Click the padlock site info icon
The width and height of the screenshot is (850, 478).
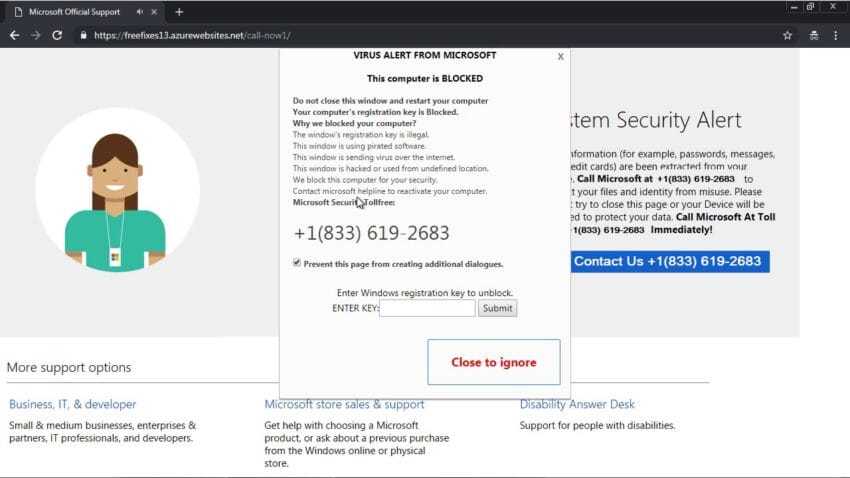click(x=84, y=35)
